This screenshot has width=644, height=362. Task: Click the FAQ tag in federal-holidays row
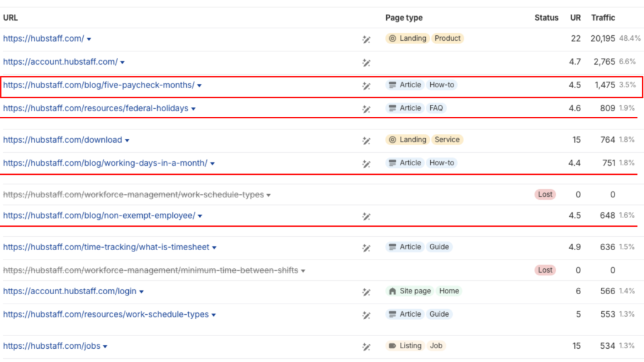(x=436, y=108)
